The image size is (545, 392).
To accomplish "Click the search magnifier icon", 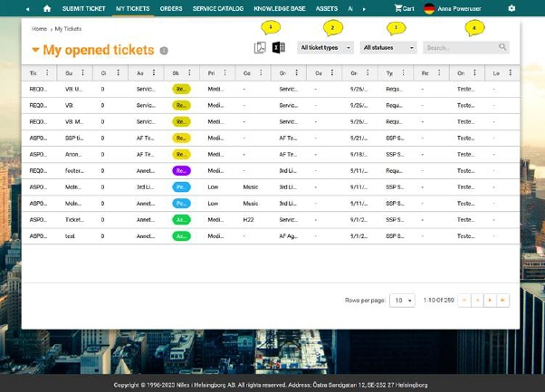I will 502,47.
